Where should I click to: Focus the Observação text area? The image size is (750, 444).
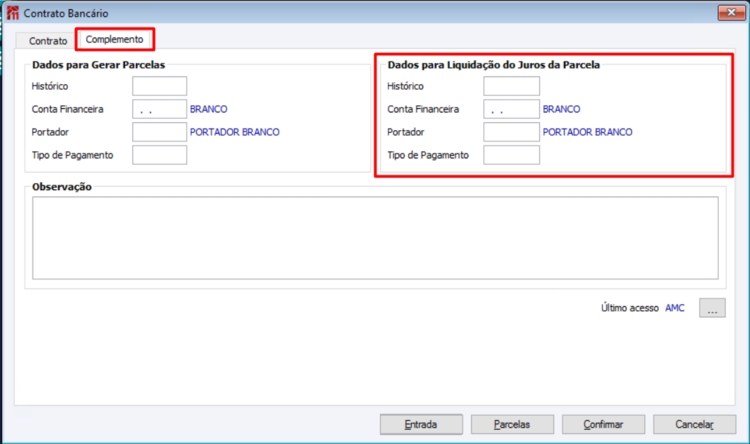click(375, 238)
